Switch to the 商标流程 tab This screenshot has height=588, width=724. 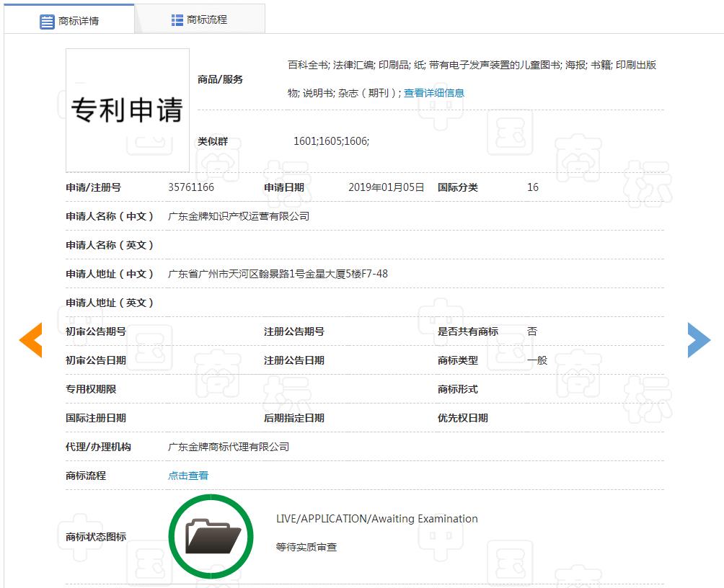coord(200,20)
